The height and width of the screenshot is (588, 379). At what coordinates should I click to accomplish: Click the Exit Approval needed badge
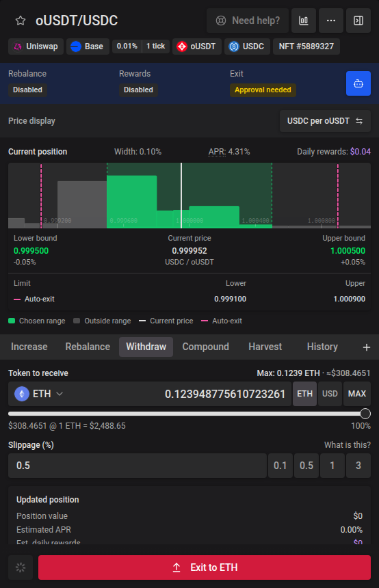[263, 90]
